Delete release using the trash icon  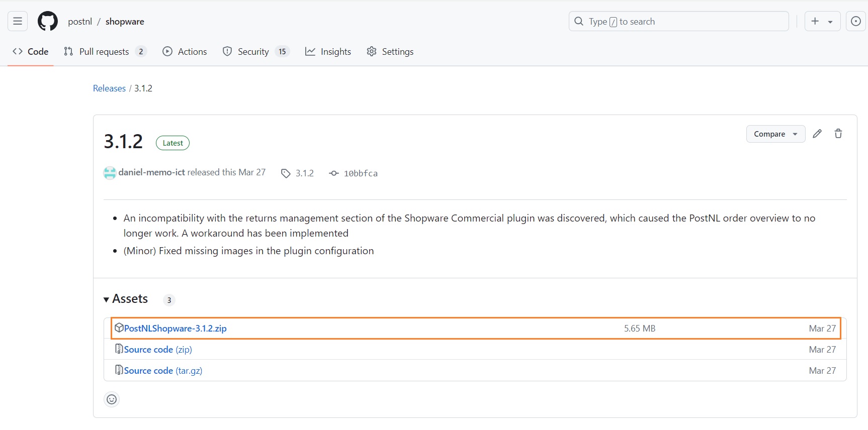tap(838, 134)
